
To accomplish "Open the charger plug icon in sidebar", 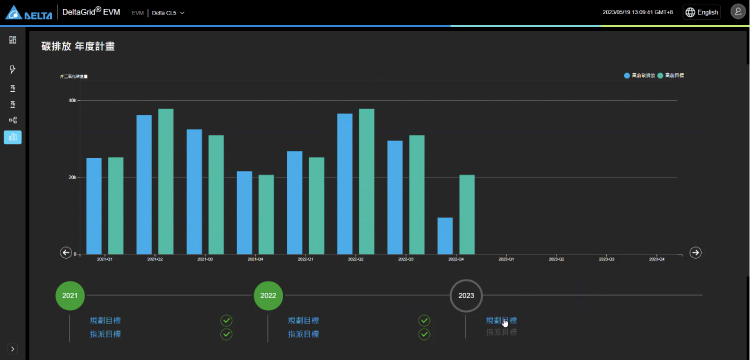I will 13,69.
